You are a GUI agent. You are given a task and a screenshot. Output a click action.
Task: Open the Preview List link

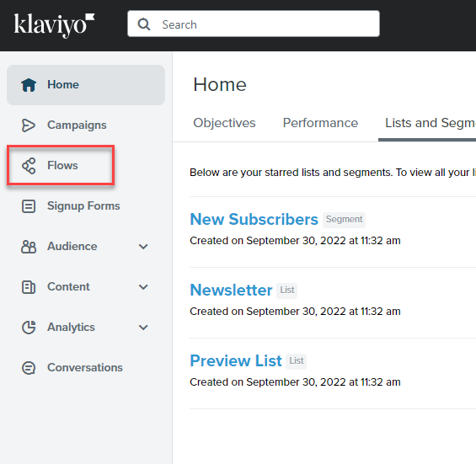(x=236, y=360)
